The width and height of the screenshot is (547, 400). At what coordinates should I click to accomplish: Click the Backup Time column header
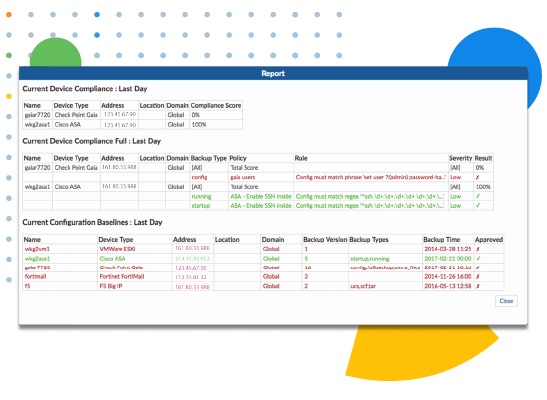441,240
